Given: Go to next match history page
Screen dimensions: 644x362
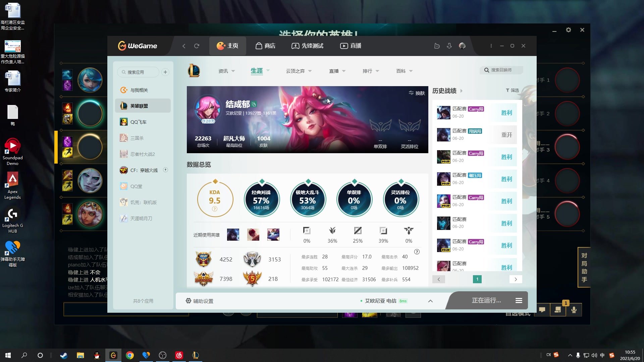Looking at the screenshot, I should [516, 279].
